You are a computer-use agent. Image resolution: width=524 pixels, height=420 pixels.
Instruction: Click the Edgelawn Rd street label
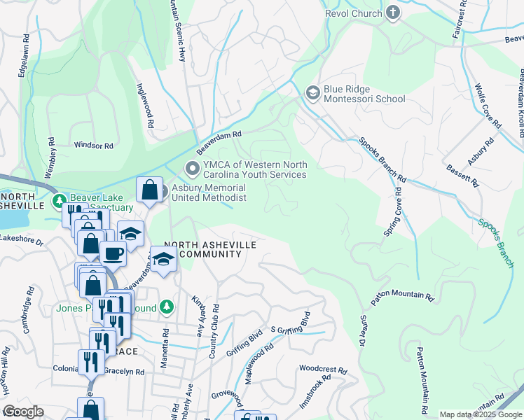(x=24, y=56)
